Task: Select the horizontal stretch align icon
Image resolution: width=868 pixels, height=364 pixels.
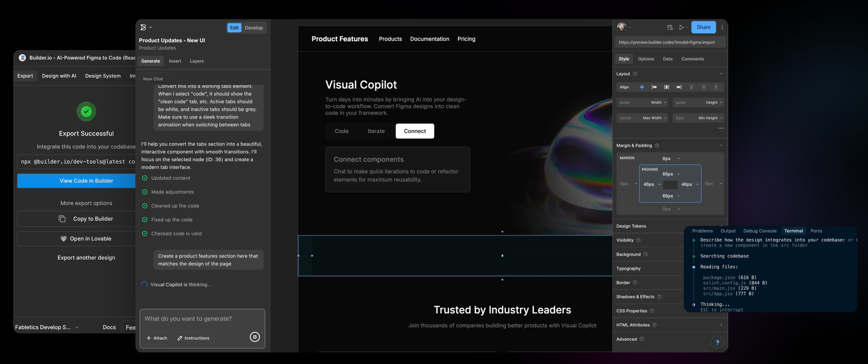Action: pos(667,87)
